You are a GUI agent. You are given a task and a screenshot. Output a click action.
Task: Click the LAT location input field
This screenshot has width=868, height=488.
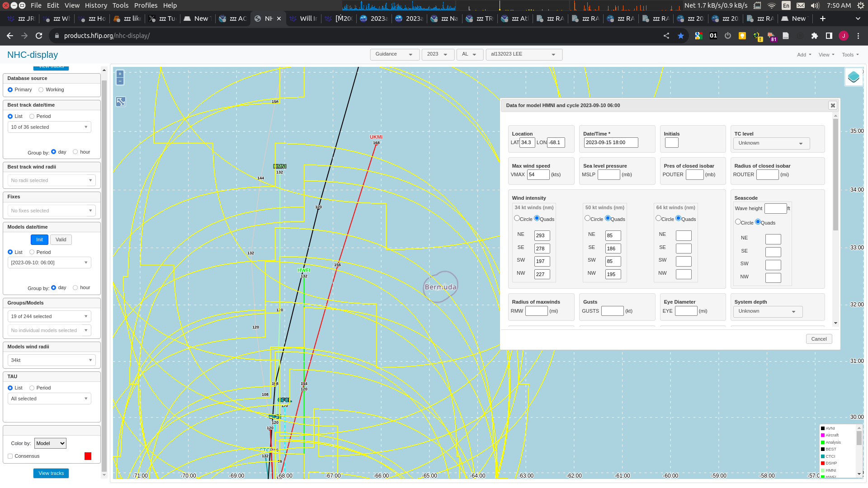tap(527, 142)
